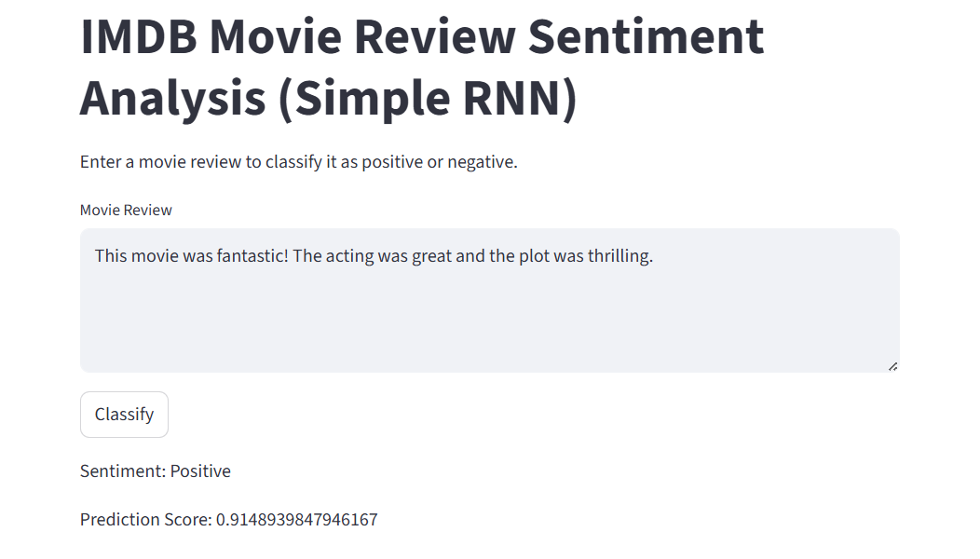Click "(Simple RNN)" in the heading
The width and height of the screenshot is (980, 559).
point(428,99)
